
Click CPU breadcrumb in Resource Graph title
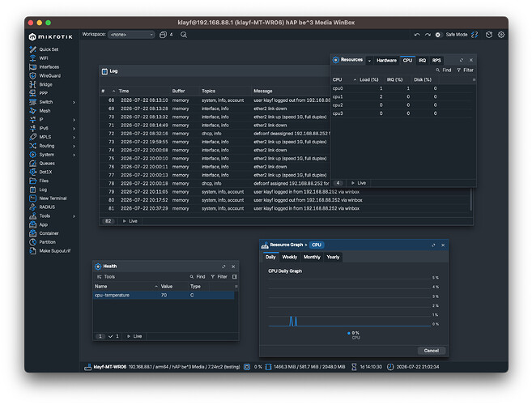click(x=317, y=245)
